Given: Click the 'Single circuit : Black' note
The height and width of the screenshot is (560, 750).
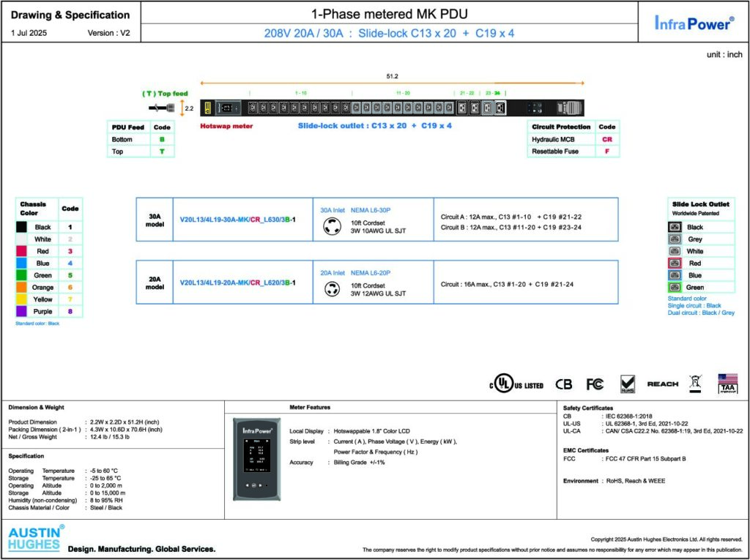Looking at the screenshot, I should click(x=694, y=305).
